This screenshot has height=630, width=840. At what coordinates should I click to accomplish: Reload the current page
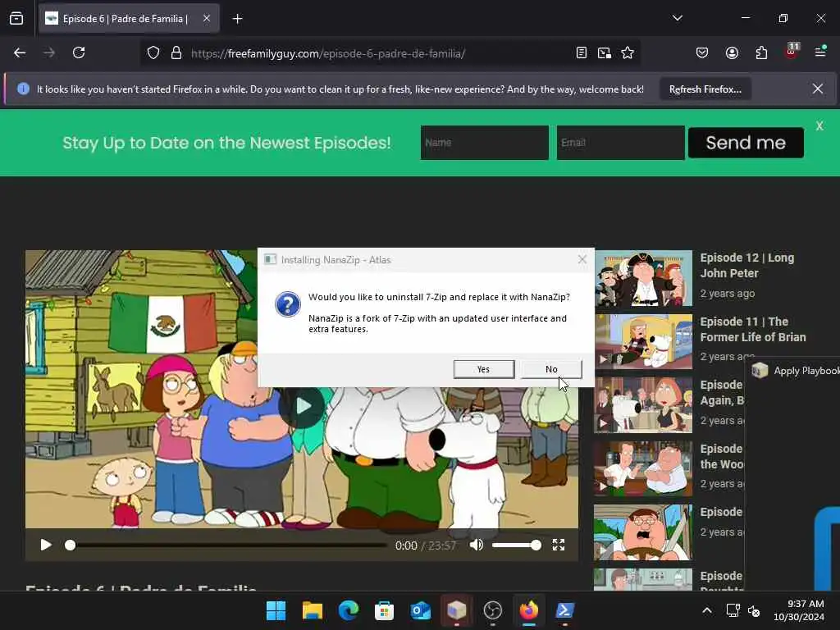(79, 53)
